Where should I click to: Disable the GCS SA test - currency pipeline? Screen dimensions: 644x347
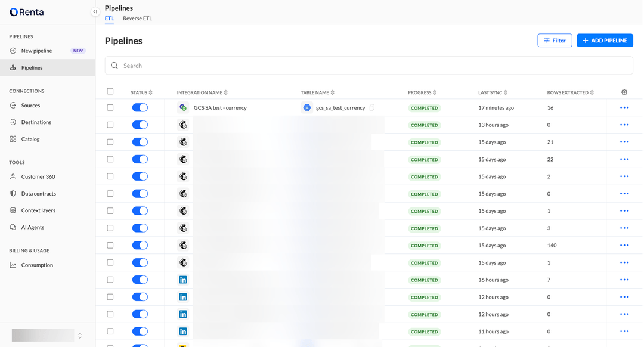point(140,107)
